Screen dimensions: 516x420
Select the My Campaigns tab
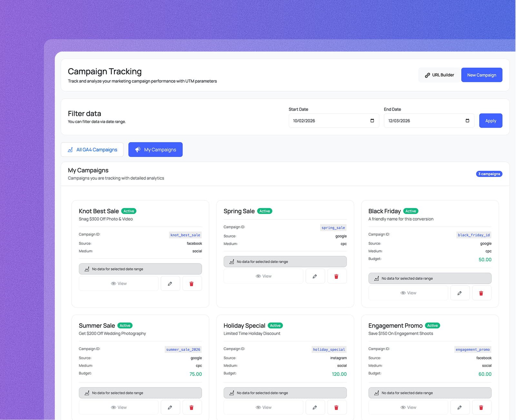[x=155, y=150]
